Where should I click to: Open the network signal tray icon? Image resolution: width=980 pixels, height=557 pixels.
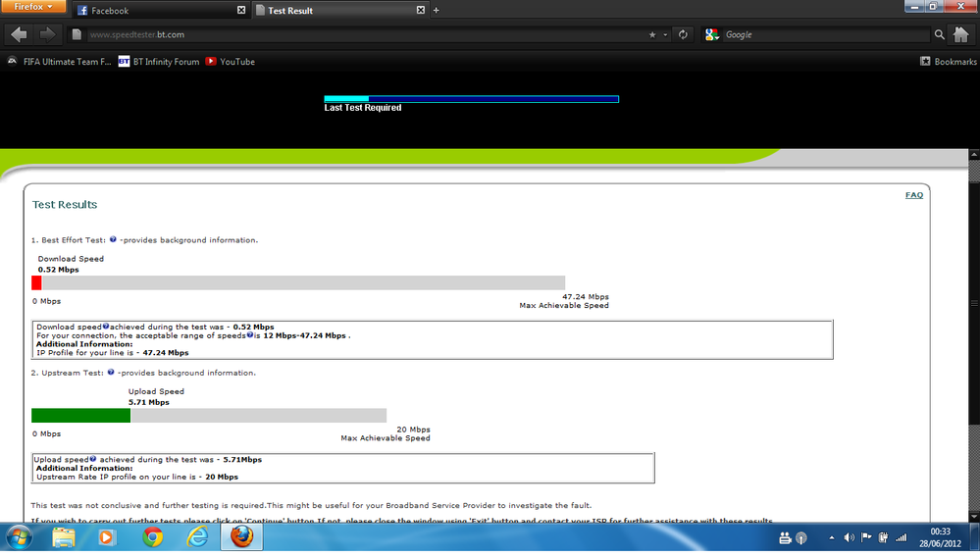pyautogui.click(x=901, y=537)
